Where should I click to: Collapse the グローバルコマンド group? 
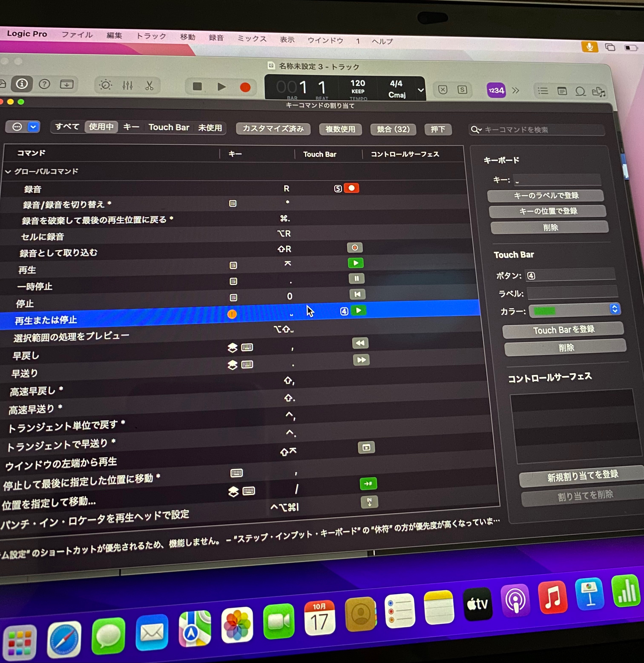[8, 172]
